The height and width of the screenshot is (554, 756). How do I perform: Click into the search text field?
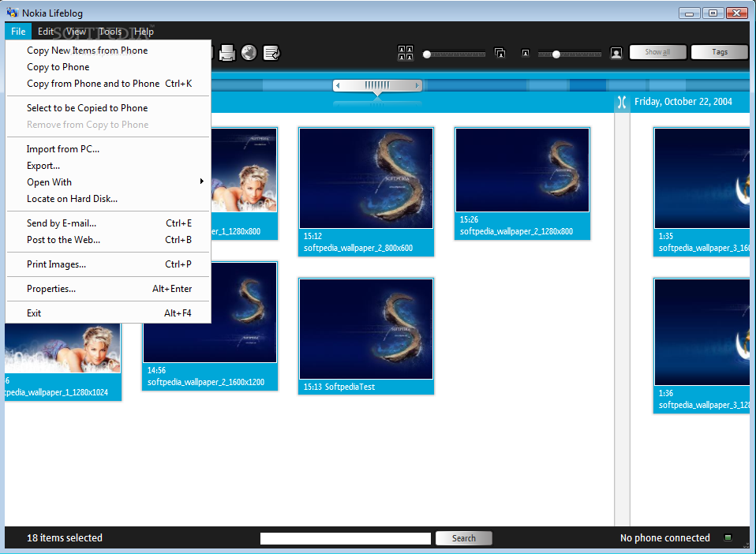(345, 538)
